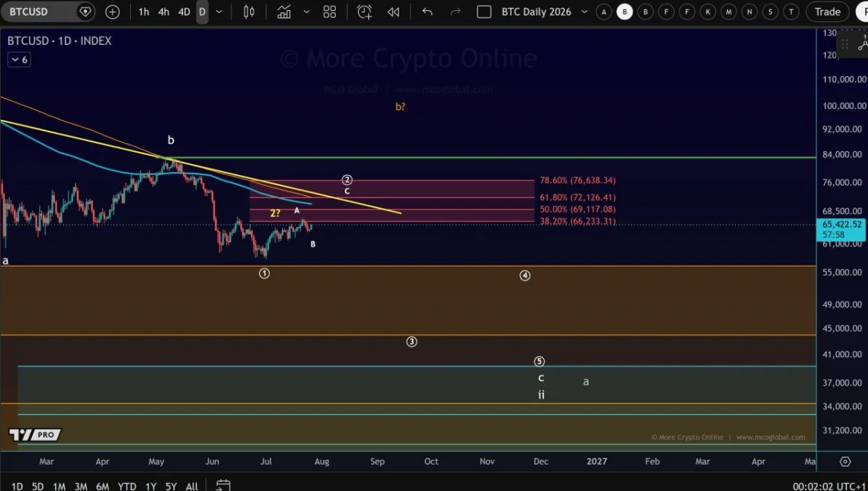Create an alert with the clock-plus icon
The height and width of the screenshot is (491, 868).
point(364,12)
